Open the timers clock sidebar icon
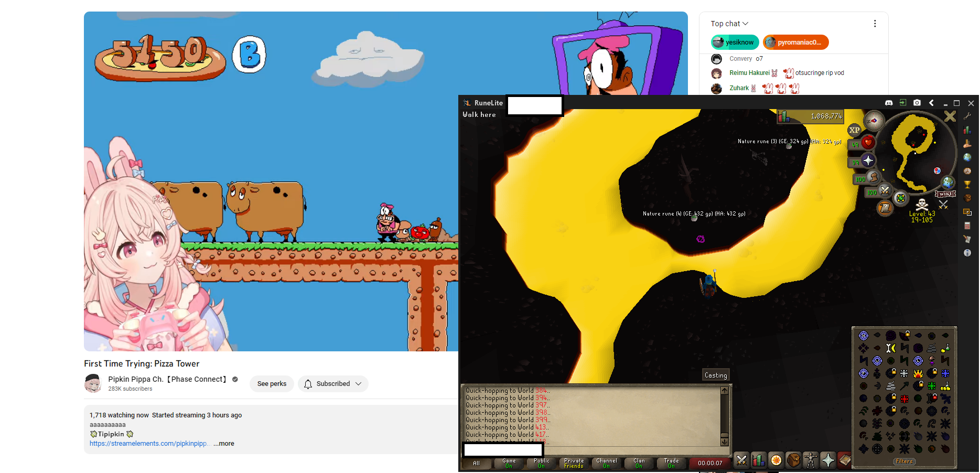This screenshot has height=473, width=980. (967, 171)
